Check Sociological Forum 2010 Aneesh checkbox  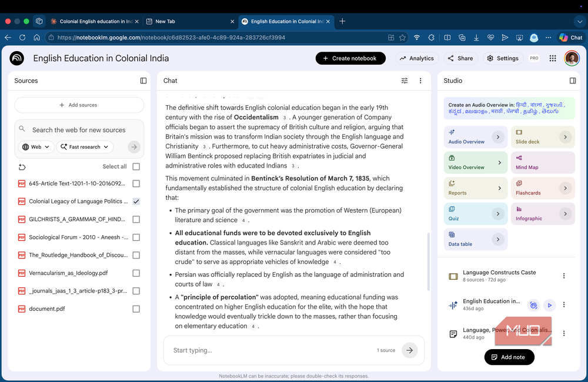136,237
